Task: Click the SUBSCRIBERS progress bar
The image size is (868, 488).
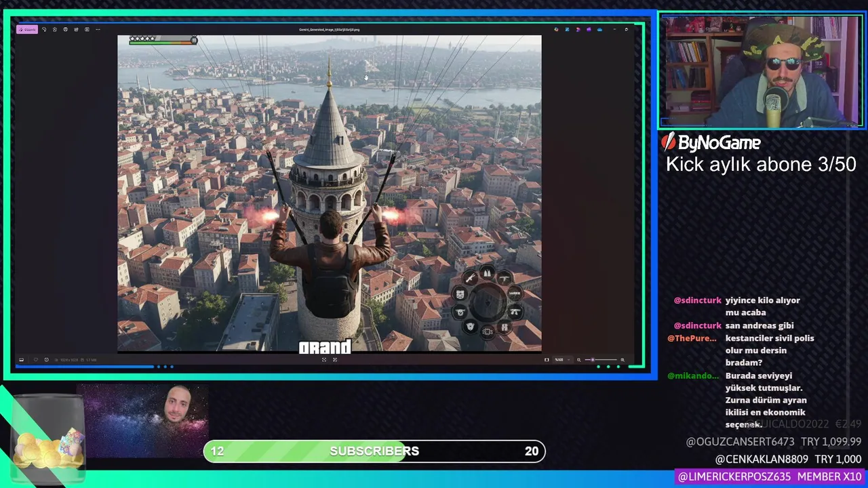Action: (x=374, y=451)
